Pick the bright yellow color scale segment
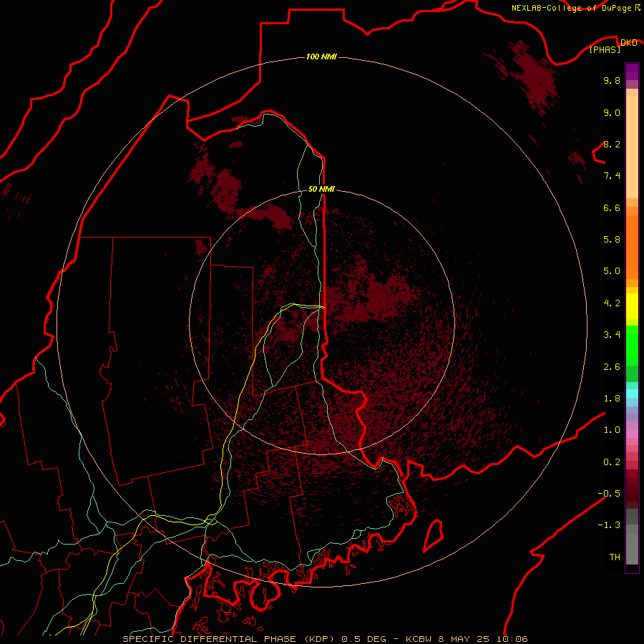The width and height of the screenshot is (644, 644). 632,306
